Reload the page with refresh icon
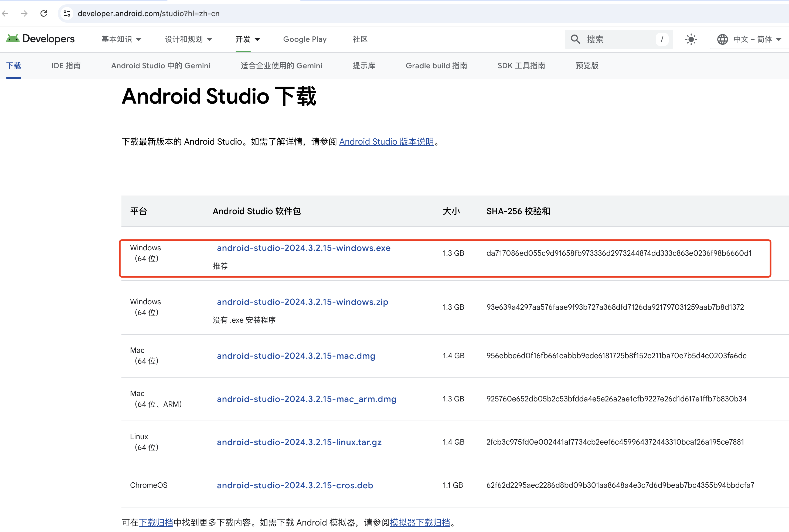The height and width of the screenshot is (532, 789). (x=44, y=13)
